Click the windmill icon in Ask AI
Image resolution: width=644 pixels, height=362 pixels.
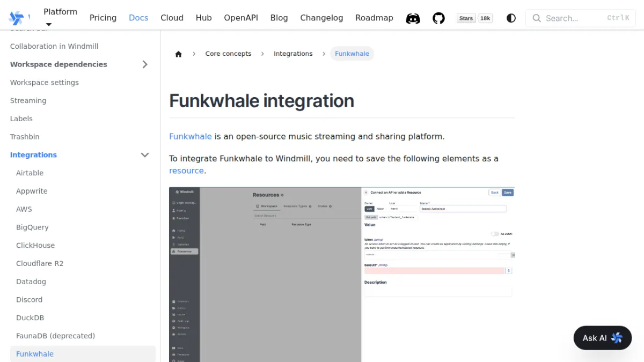(x=617, y=338)
